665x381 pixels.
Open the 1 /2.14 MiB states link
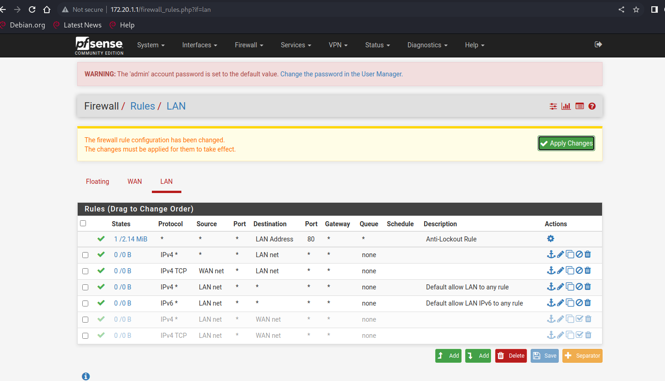click(x=131, y=239)
